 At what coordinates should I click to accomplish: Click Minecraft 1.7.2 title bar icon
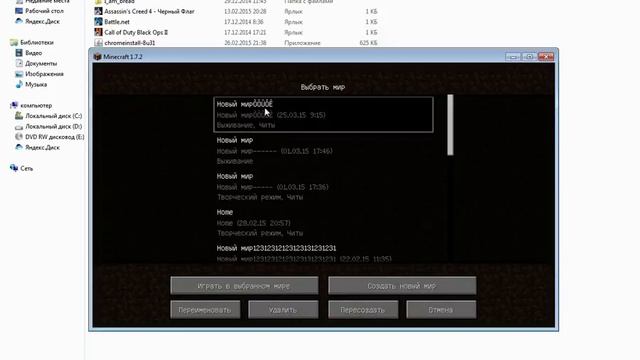[x=97, y=57]
